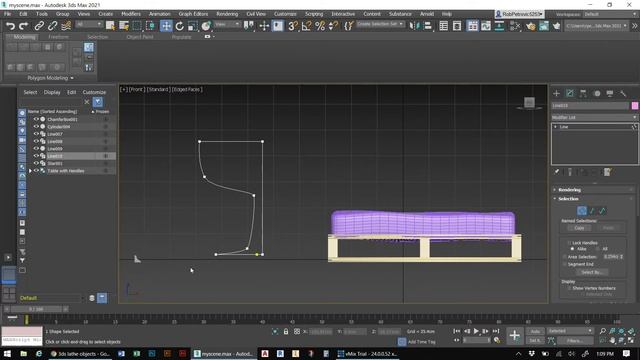Enable the Segment End checkbox
The width and height of the screenshot is (640, 360).
pos(564,264)
